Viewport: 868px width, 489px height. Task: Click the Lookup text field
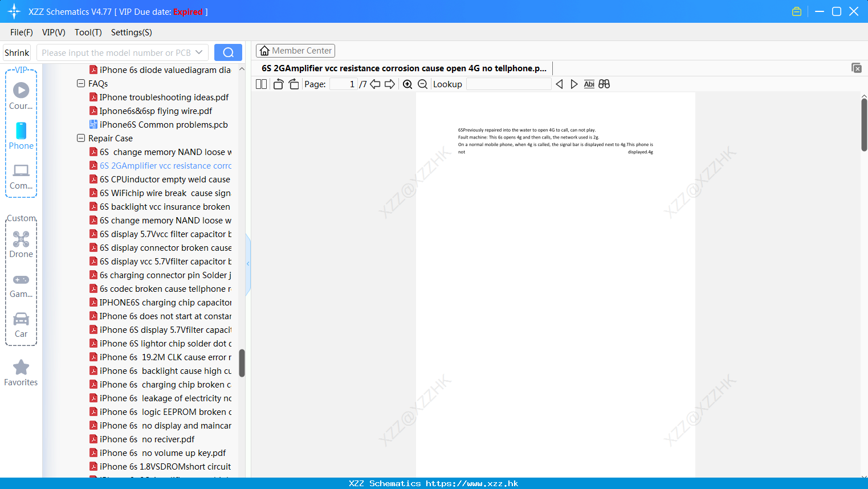[508, 84]
